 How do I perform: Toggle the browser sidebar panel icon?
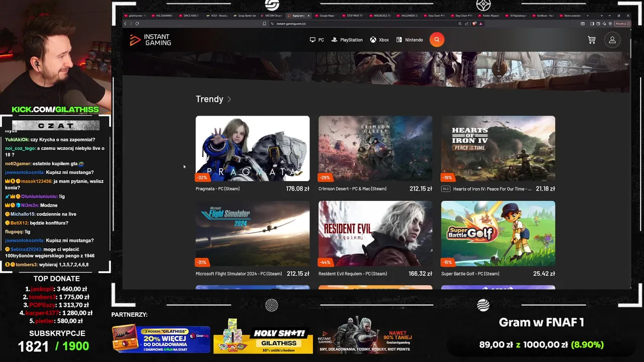pyautogui.click(x=592, y=24)
